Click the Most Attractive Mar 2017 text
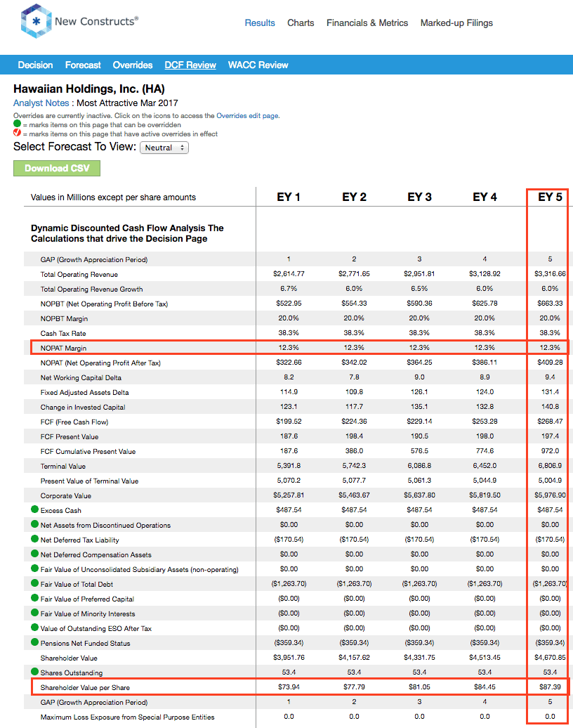Screen dimensions: 573x728 (127, 103)
